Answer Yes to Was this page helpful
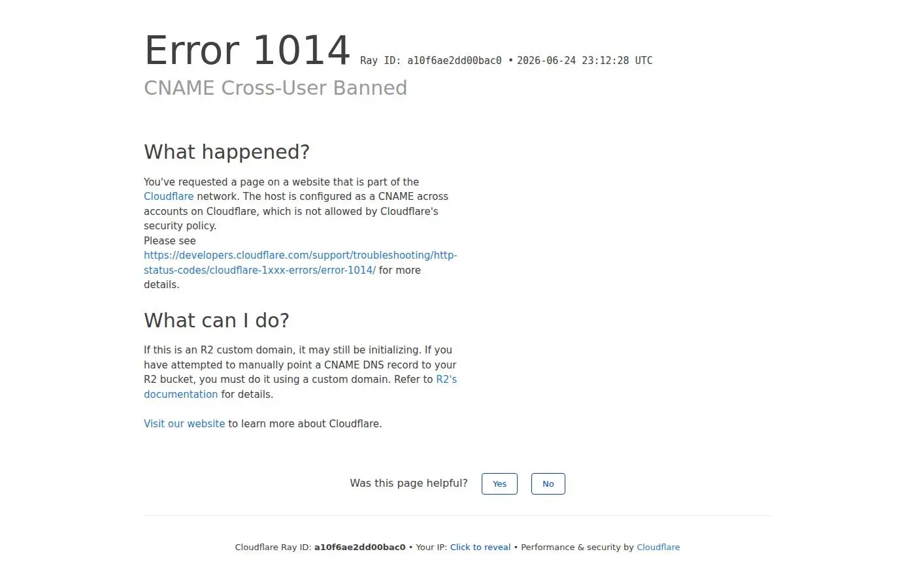The width and height of the screenshot is (915, 588). 499,484
